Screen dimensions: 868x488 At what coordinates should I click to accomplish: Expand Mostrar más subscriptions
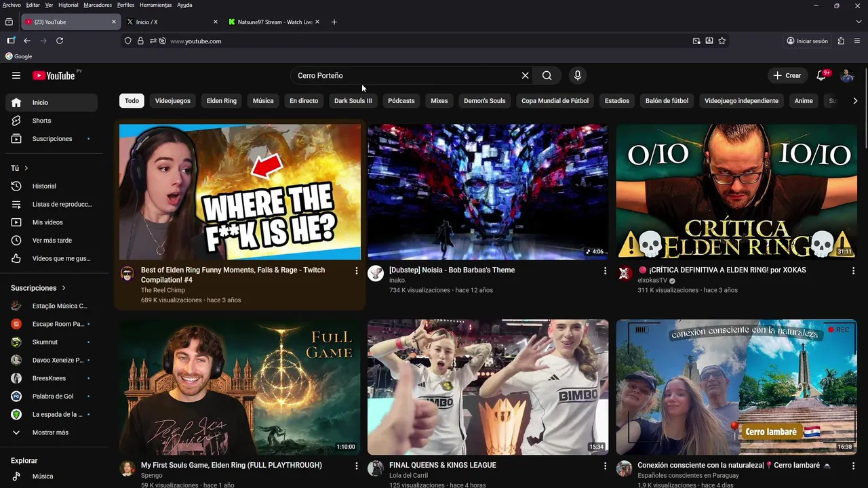pyautogui.click(x=52, y=432)
